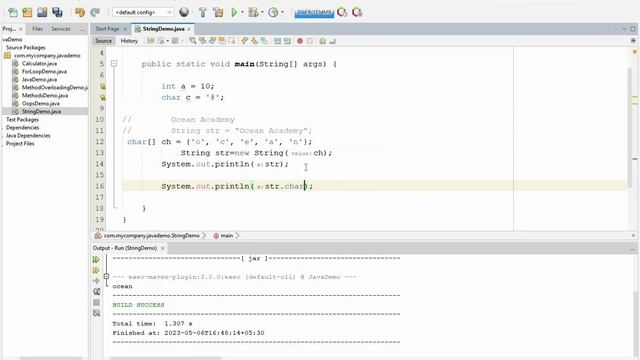The width and height of the screenshot is (640, 360).
Task: Open OopsDemo.java in the project tree
Action: (x=40, y=104)
